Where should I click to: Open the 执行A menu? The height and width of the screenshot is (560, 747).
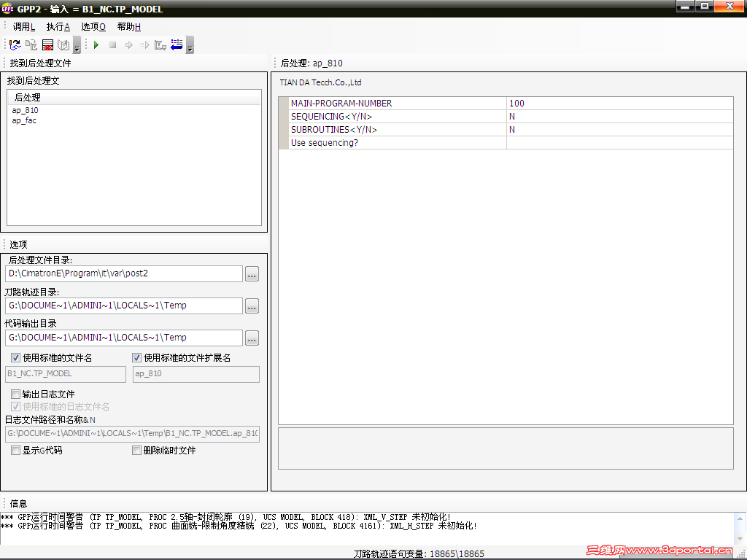pos(58,27)
